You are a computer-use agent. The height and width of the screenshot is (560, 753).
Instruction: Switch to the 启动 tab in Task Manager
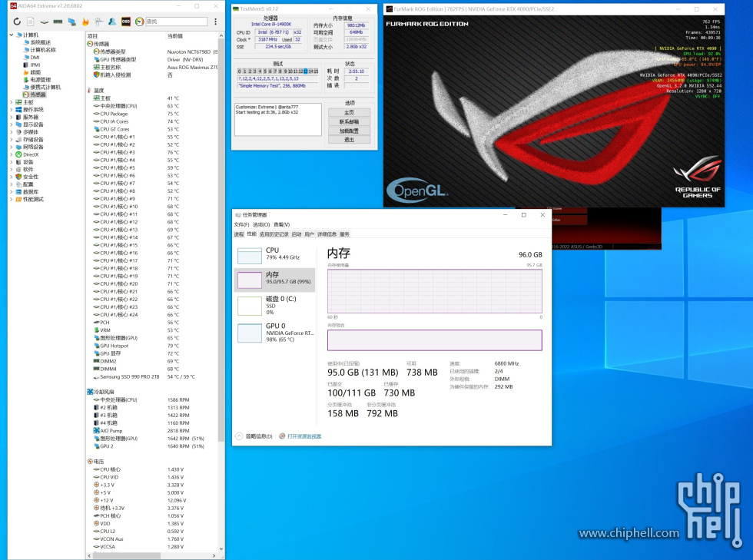pos(297,234)
